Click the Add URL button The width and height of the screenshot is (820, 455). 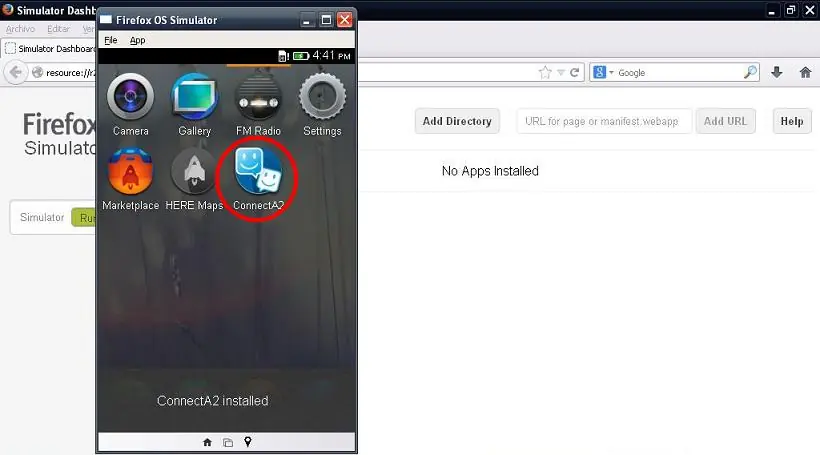[725, 121]
